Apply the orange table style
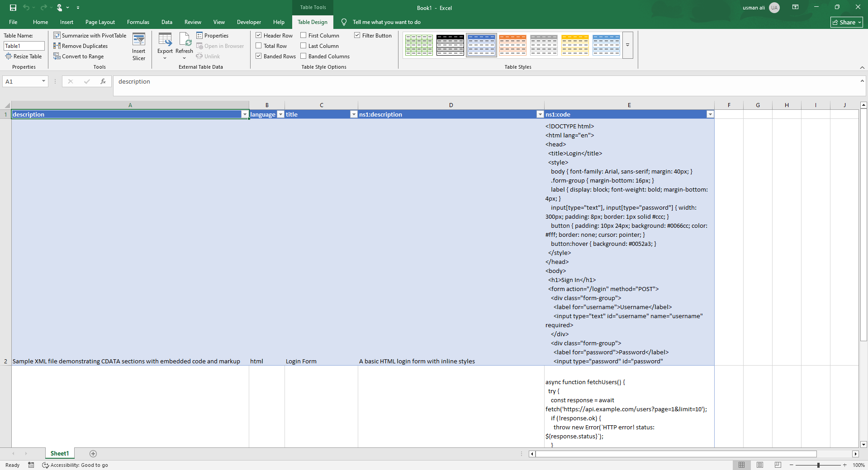 (x=513, y=45)
